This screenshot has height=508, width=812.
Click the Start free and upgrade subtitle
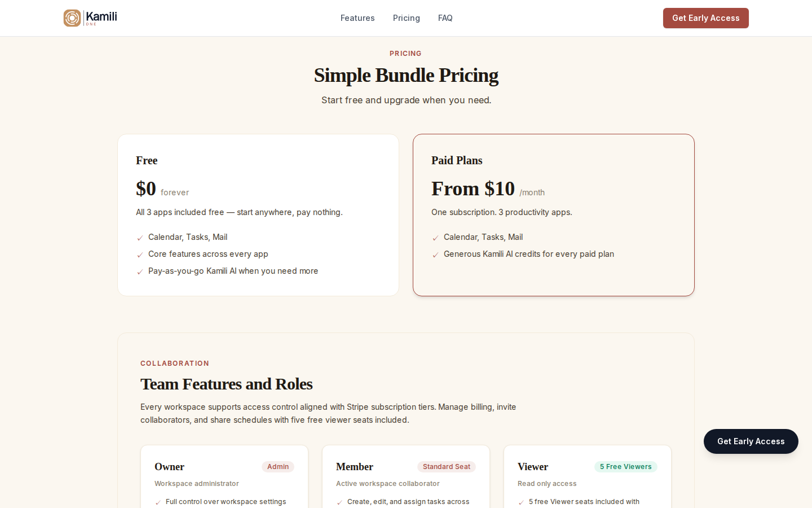pos(406,100)
